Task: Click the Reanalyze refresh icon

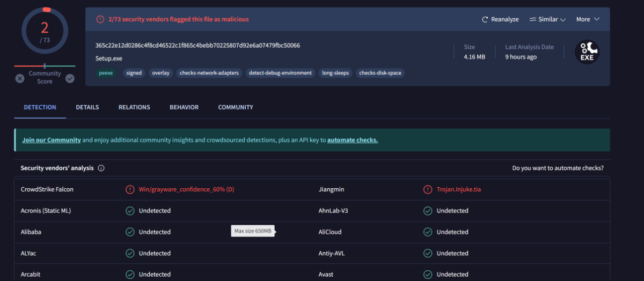Action: 485,19
